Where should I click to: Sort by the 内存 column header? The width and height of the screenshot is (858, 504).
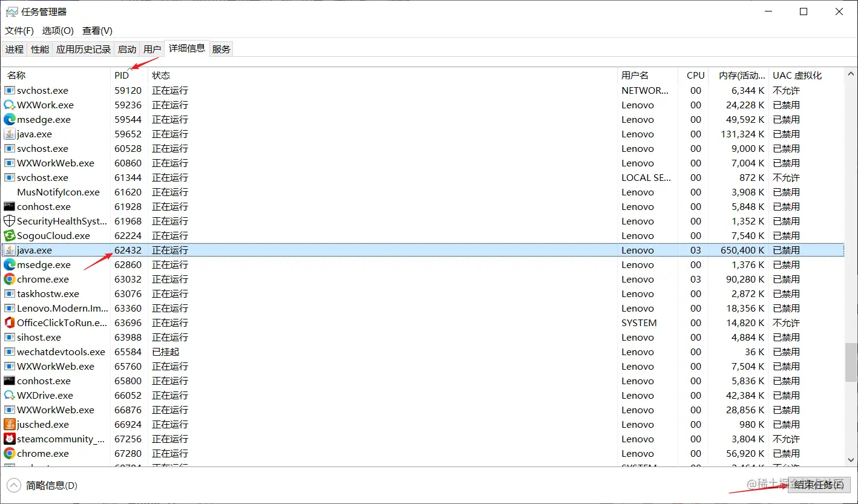point(739,75)
